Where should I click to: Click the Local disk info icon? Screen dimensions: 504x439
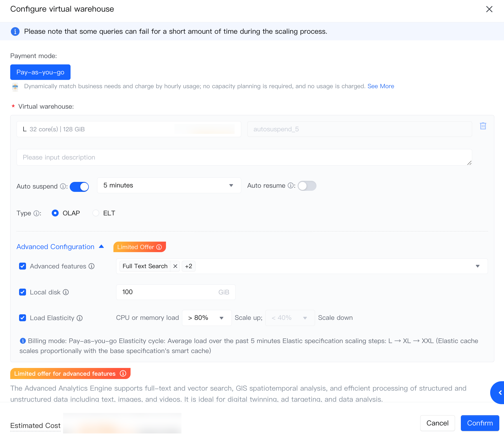point(66,292)
